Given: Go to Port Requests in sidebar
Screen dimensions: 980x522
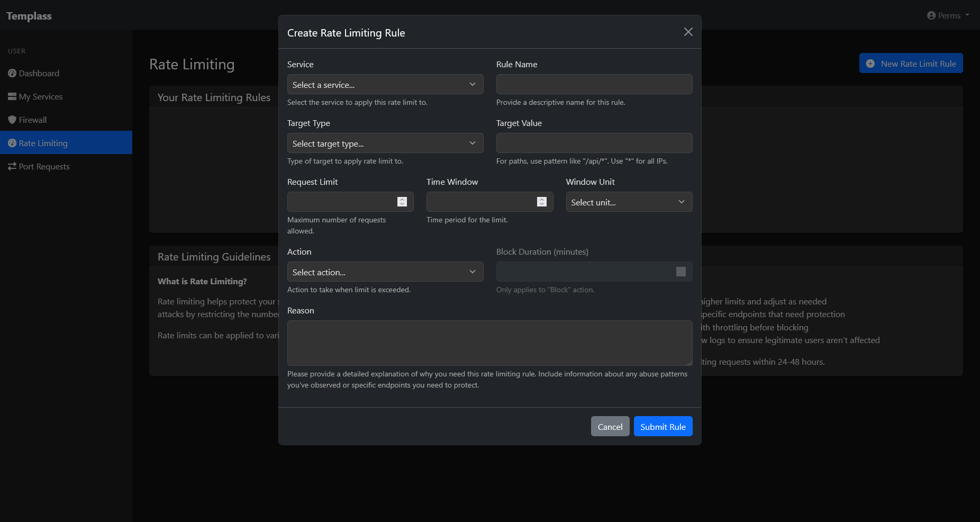Looking at the screenshot, I should tap(44, 166).
